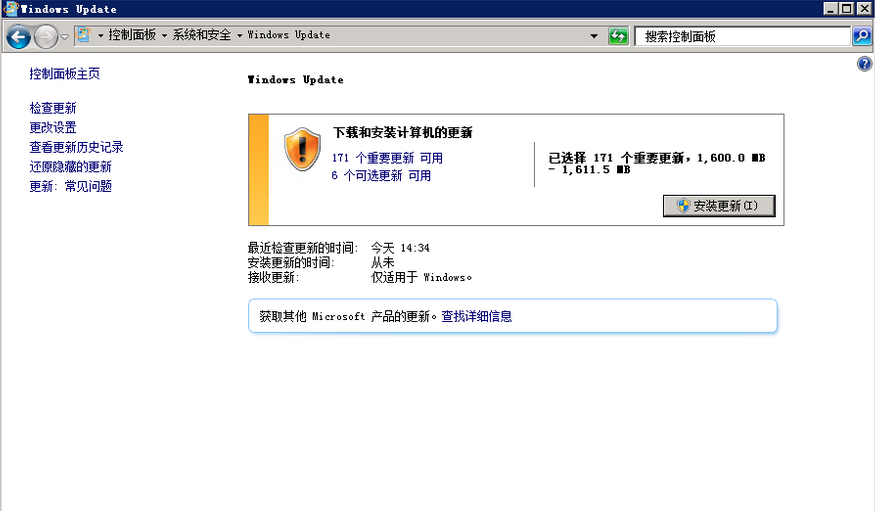Open 6 个可选更新 可用 link
Screen dimensions: 875x511
(x=381, y=175)
